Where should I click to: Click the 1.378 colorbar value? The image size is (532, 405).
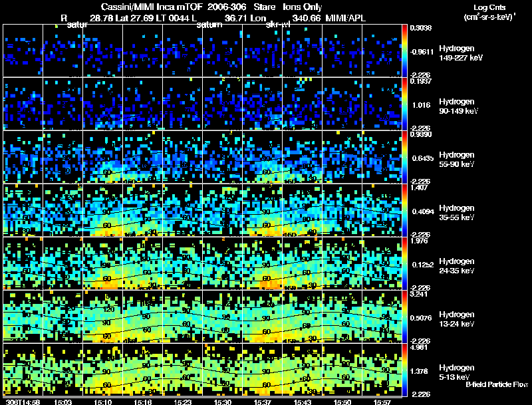click(x=419, y=372)
